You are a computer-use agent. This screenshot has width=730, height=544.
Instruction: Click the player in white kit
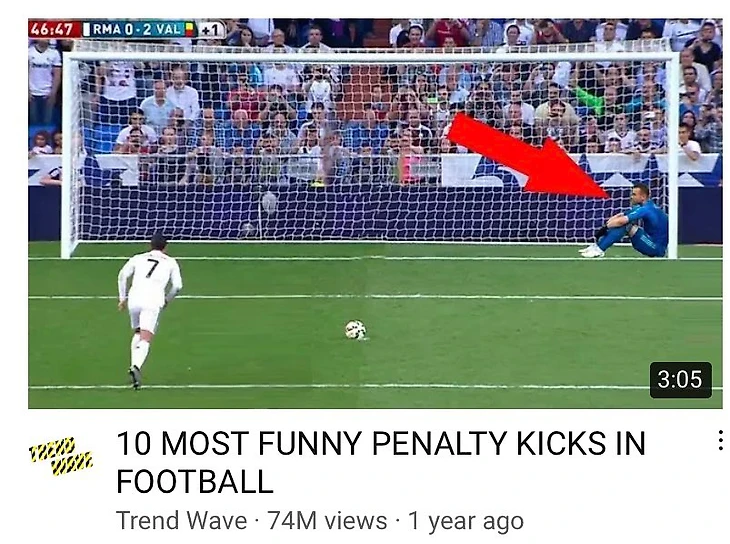coord(149,310)
